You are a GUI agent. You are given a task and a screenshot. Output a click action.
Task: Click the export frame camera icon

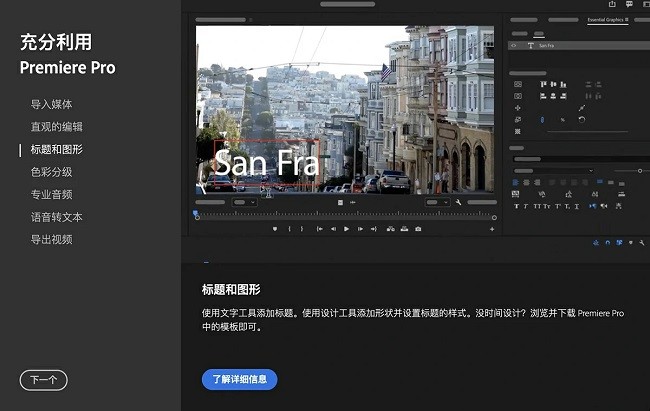tap(418, 229)
